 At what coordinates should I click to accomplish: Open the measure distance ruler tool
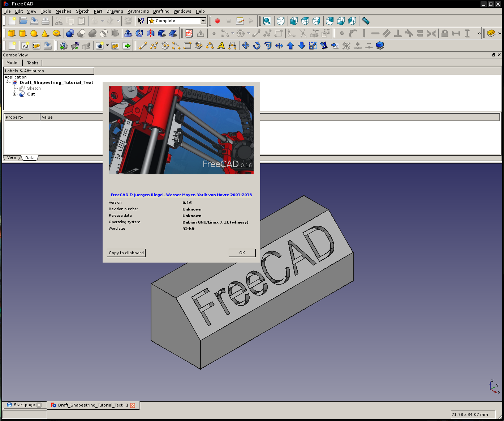(366, 21)
